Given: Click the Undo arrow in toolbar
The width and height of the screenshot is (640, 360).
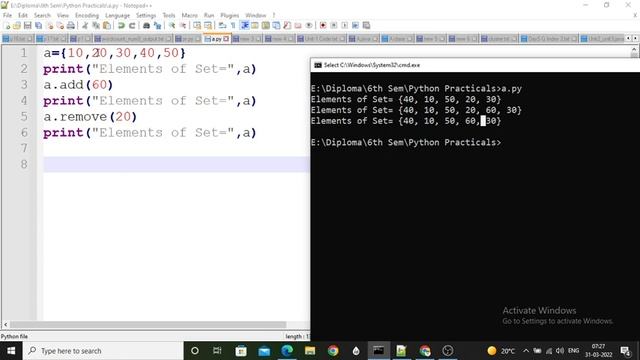Looking at the screenshot, I should pyautogui.click(x=121, y=25).
